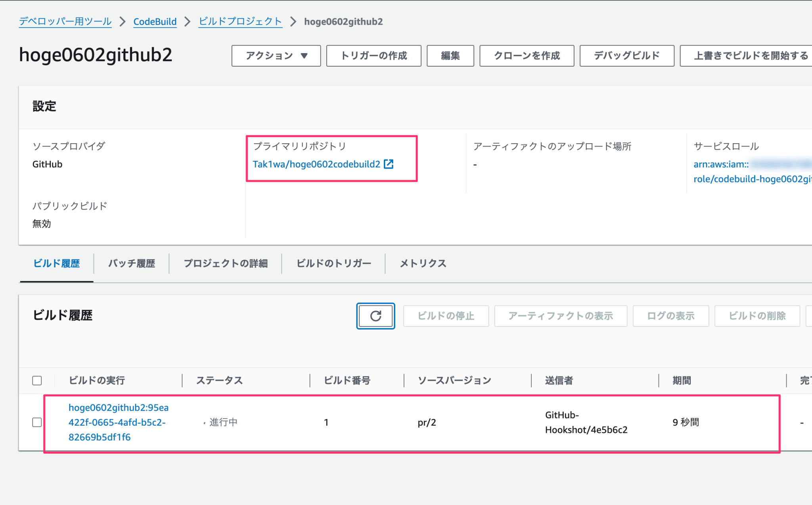Select the メトリクス tab

(x=422, y=263)
